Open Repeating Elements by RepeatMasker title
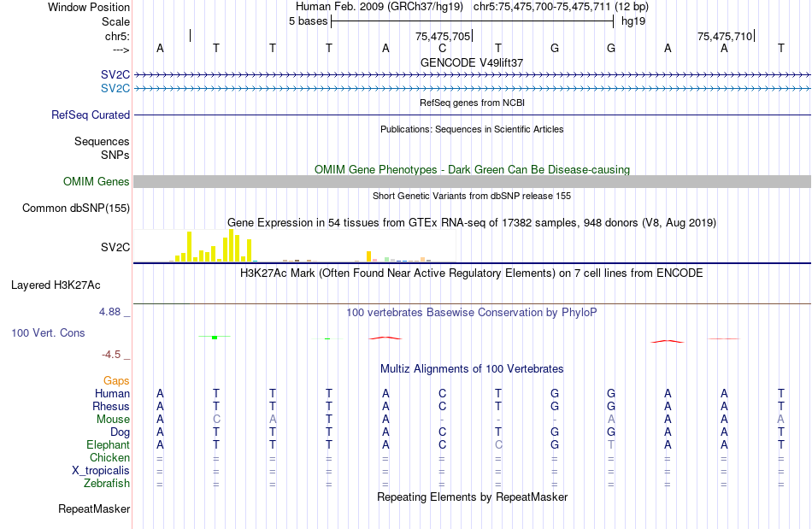 click(472, 497)
